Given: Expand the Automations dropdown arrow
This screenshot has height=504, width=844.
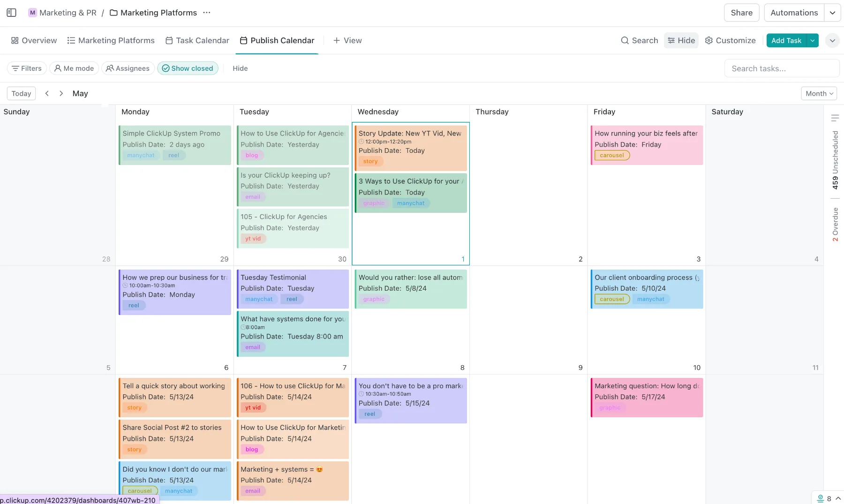Looking at the screenshot, I should pyautogui.click(x=832, y=13).
